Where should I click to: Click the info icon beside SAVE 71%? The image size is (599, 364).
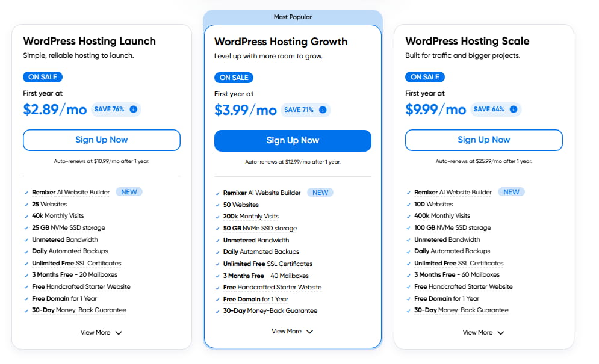coord(323,110)
